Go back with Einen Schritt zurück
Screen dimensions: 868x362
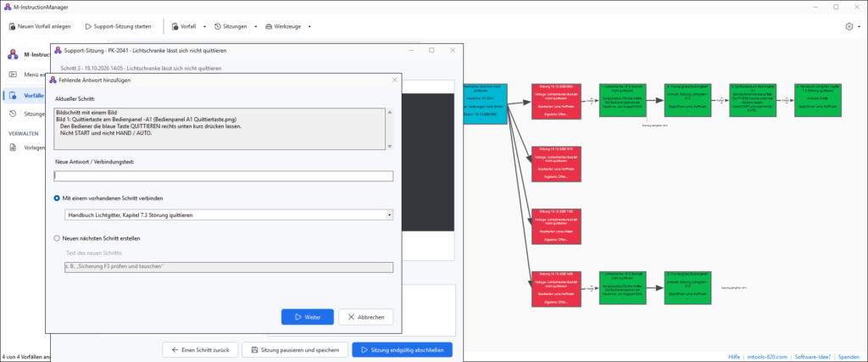(200, 350)
